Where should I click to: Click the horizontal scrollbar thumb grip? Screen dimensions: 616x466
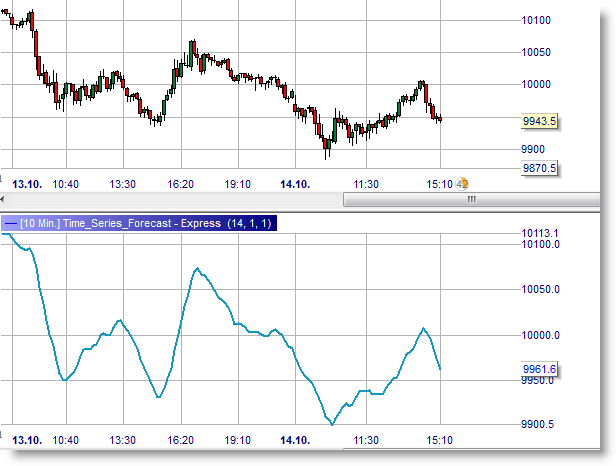471,200
